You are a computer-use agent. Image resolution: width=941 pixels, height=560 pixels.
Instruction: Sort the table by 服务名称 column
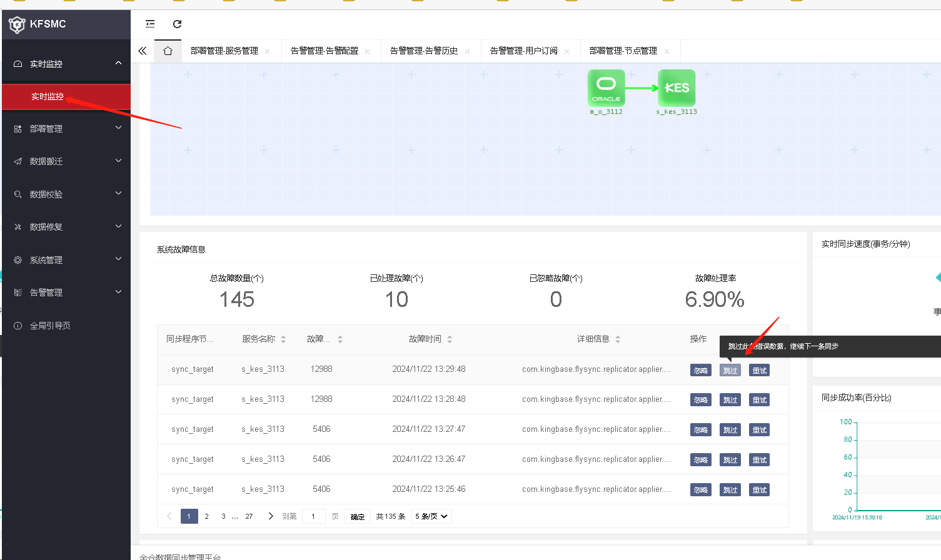coord(283,339)
